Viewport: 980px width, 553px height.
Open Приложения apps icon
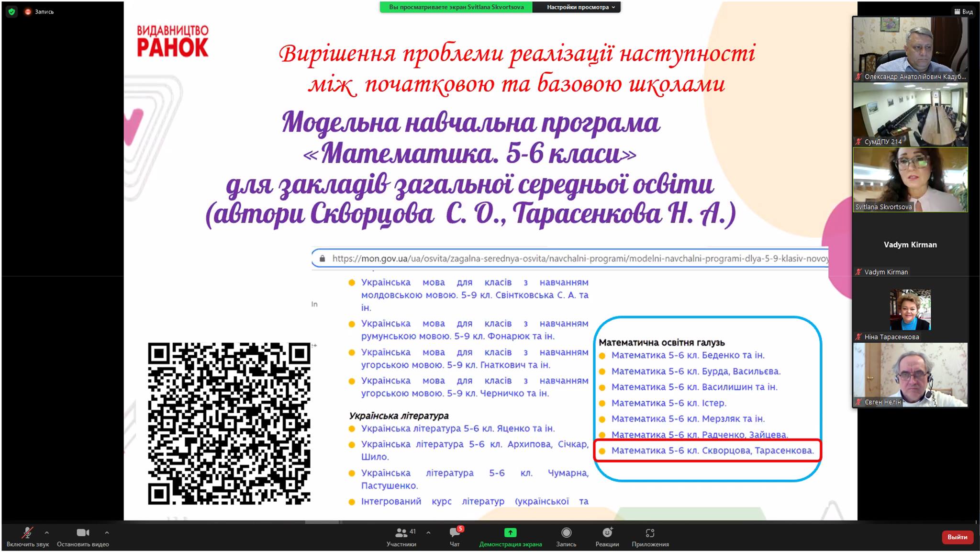click(x=650, y=533)
